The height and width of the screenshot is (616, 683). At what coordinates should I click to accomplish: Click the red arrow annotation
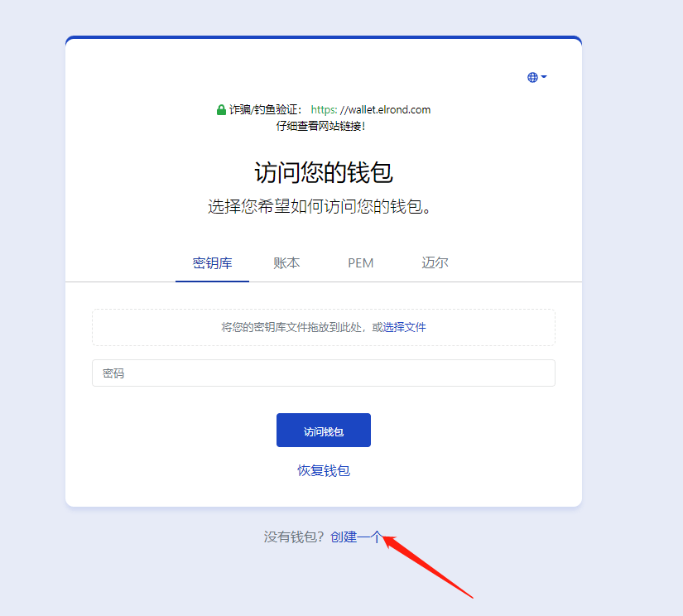click(x=427, y=566)
